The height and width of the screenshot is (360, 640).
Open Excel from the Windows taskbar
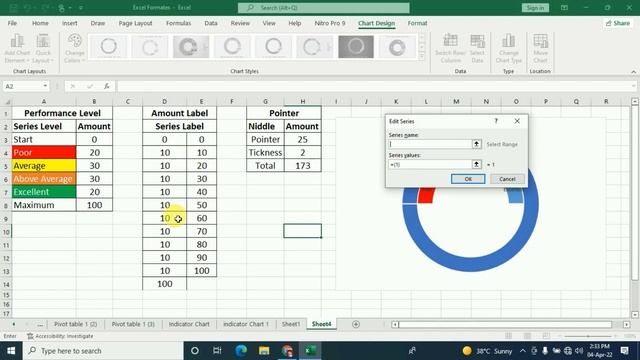click(x=310, y=351)
